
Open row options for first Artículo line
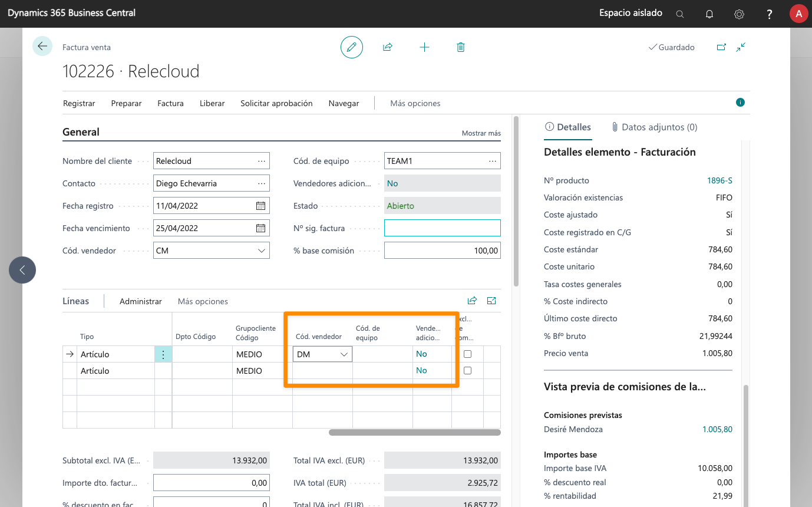[163, 354]
